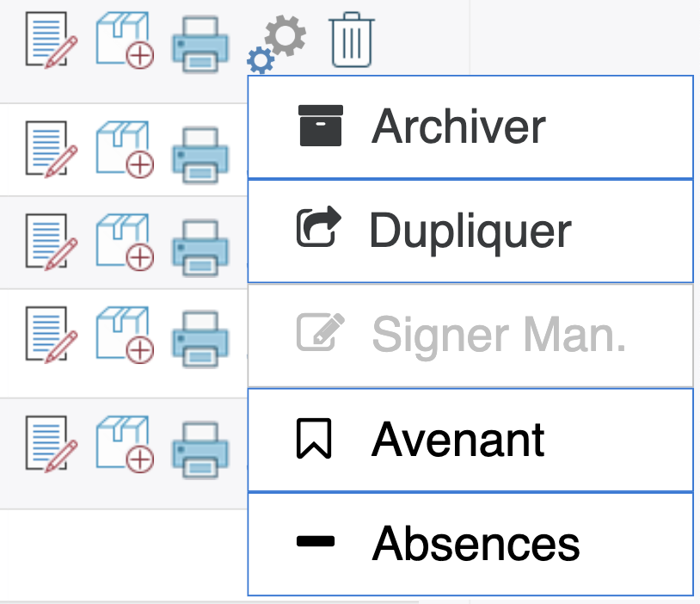Click edit document icon in second row
The width and height of the screenshot is (700, 604).
(x=52, y=149)
